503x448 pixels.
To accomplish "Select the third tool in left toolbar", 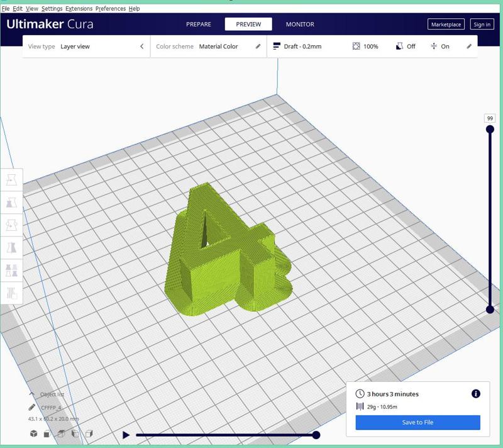I will click(11, 225).
